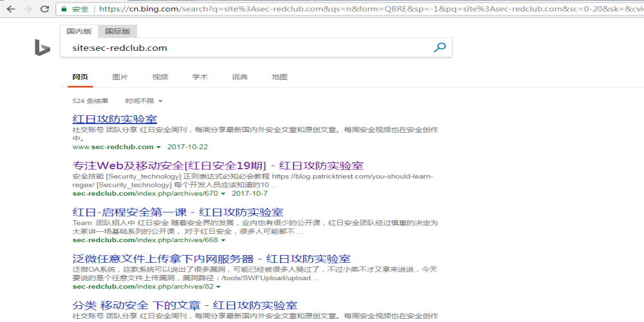Expand dropdown arrow beside archives/668 URL
This screenshot has height=322, width=644.
tap(223, 240)
